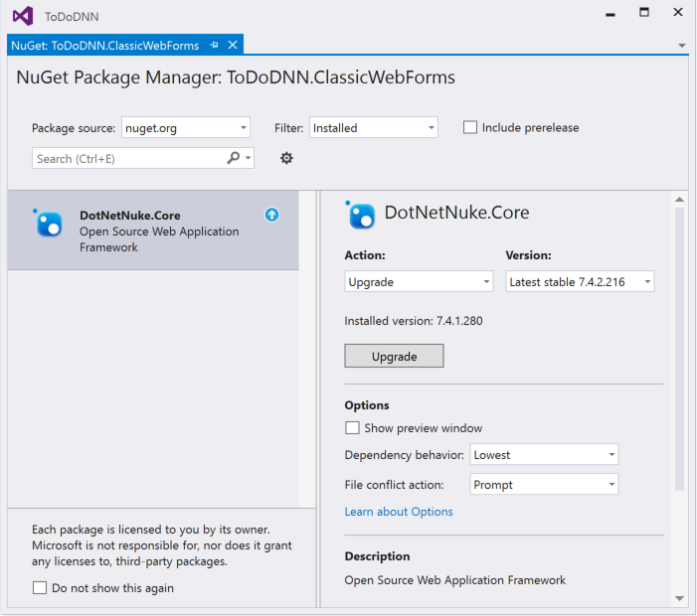The image size is (697, 616).
Task: Open the tab list dropdown arrow at the tab row's right end
Action: coord(681,46)
